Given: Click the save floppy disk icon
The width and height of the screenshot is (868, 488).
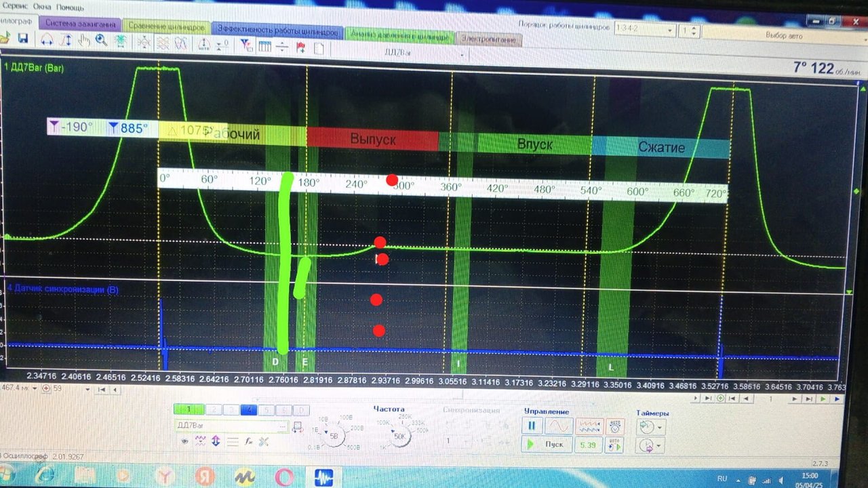Looking at the screenshot, I should pyautogui.click(x=22, y=40).
